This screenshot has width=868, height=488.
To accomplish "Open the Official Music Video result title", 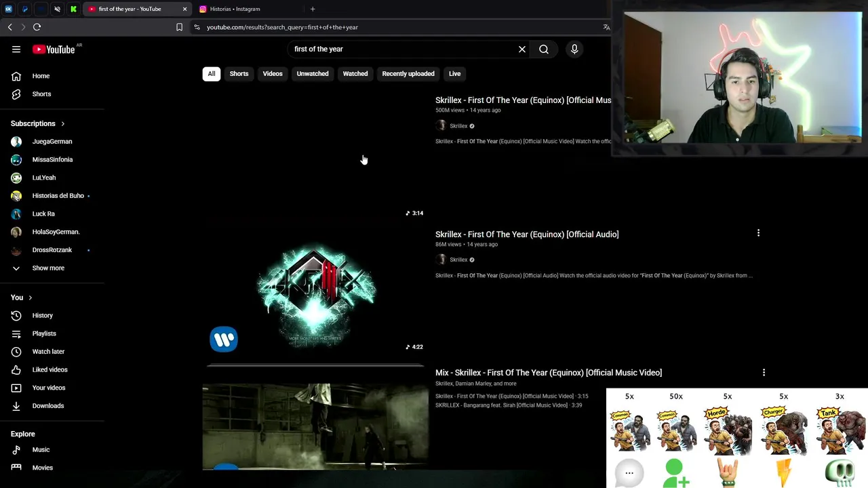I will click(x=523, y=100).
